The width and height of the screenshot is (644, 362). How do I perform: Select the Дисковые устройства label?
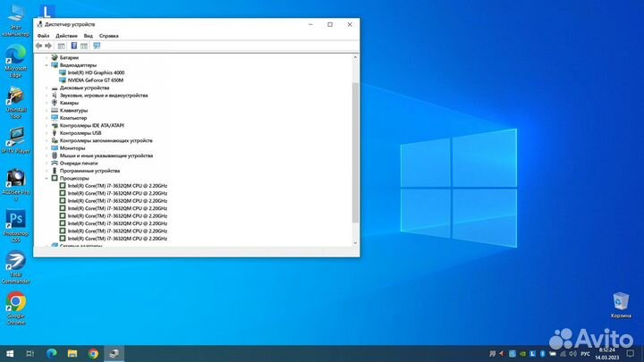[x=85, y=88]
